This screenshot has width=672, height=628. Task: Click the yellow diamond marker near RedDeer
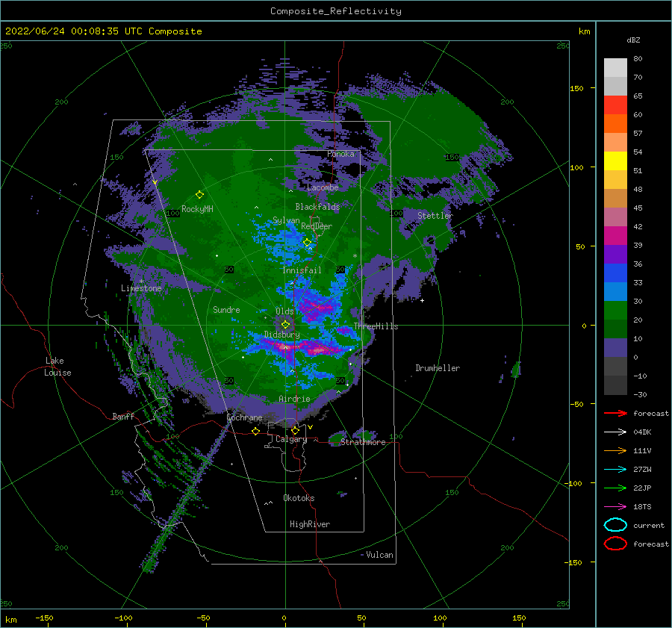tap(308, 243)
